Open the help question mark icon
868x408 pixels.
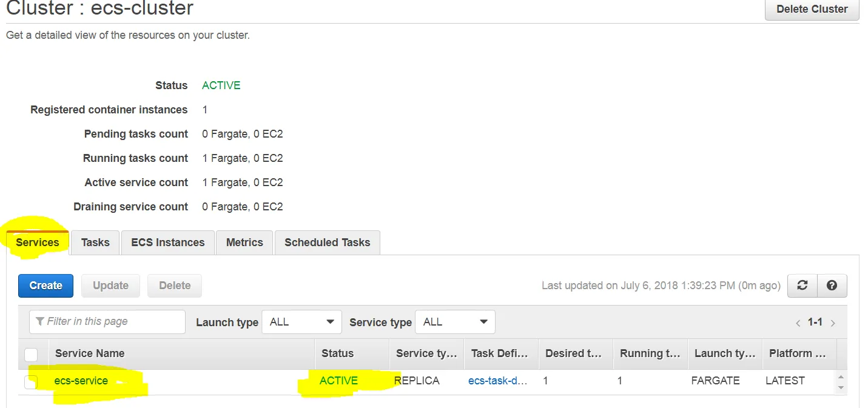click(x=832, y=286)
